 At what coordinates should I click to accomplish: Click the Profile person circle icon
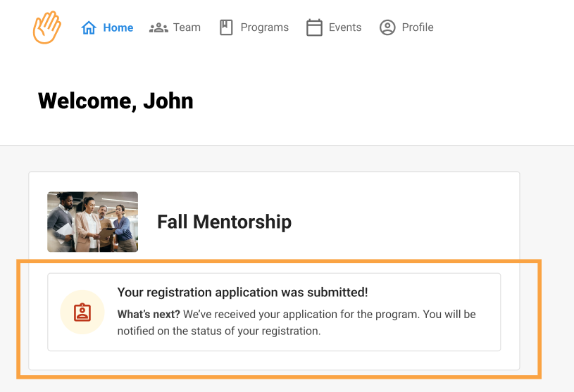[x=387, y=27]
